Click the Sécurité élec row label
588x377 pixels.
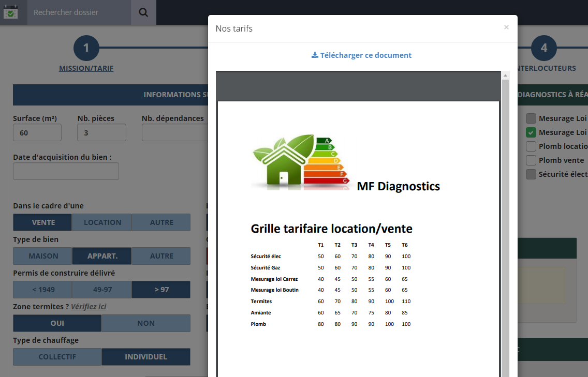[x=266, y=257]
